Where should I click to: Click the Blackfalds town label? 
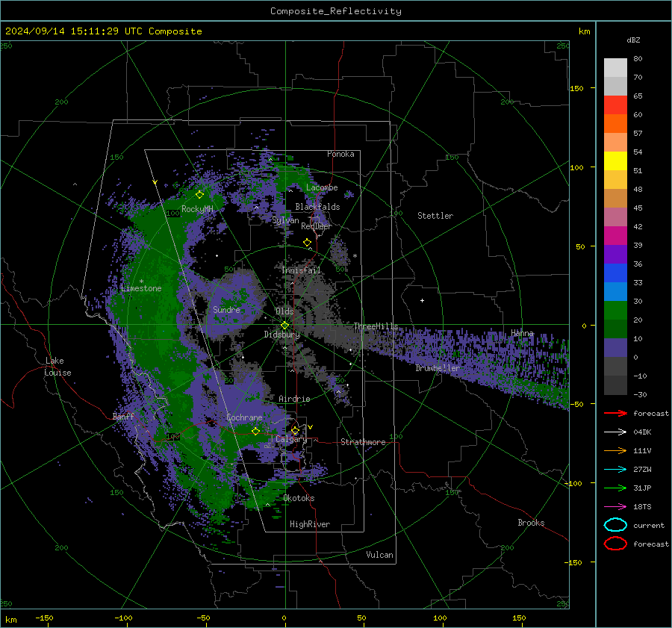tap(317, 207)
